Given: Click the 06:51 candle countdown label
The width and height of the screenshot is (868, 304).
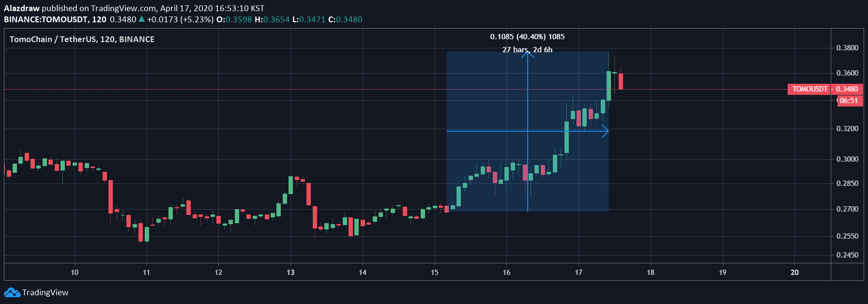Looking at the screenshot, I should [849, 101].
